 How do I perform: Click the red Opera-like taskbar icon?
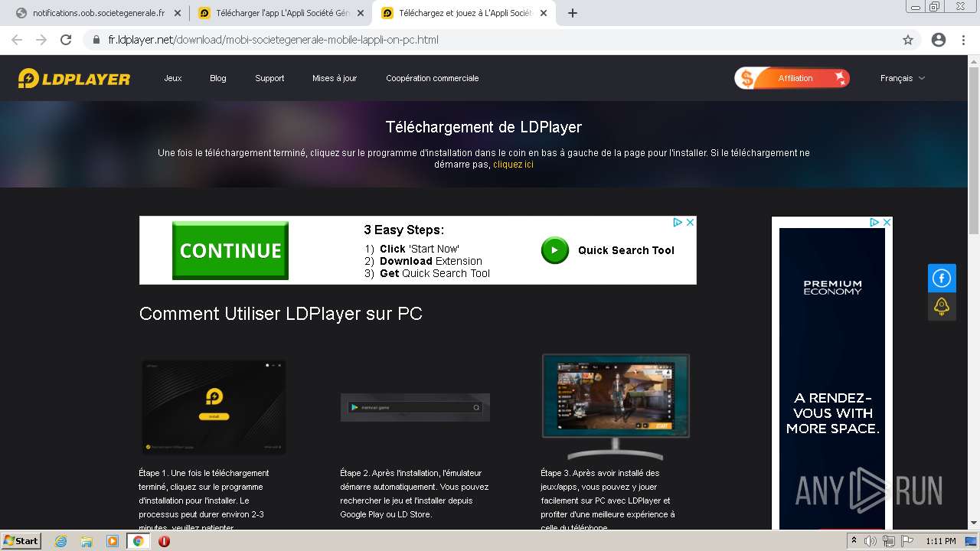point(164,541)
